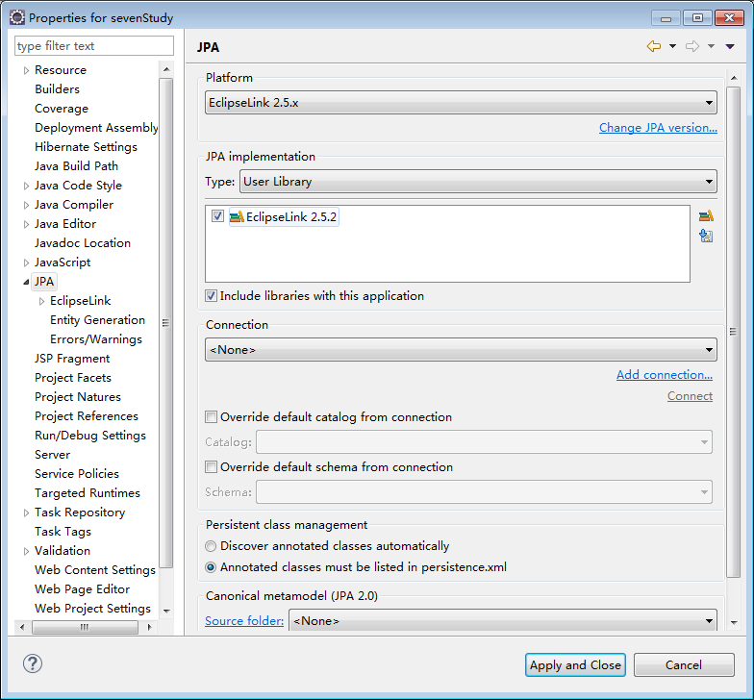Open Errors/Warnings page

tap(96, 338)
